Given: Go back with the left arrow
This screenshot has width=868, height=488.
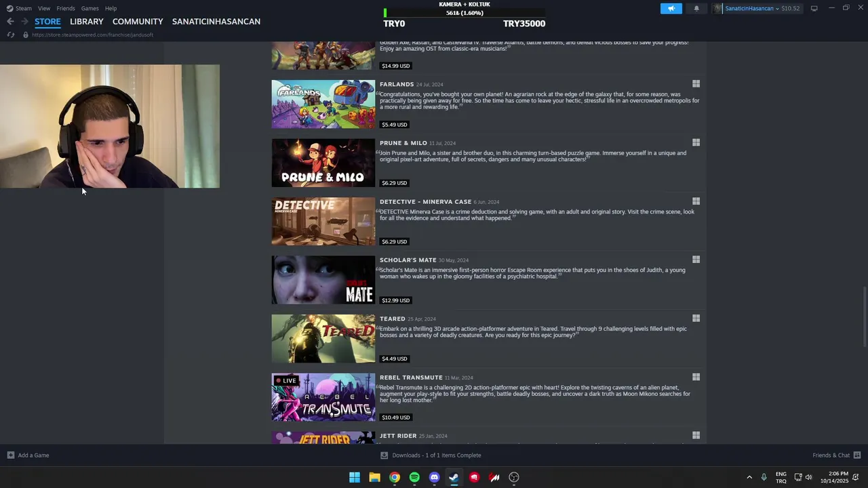Looking at the screenshot, I should 10,22.
